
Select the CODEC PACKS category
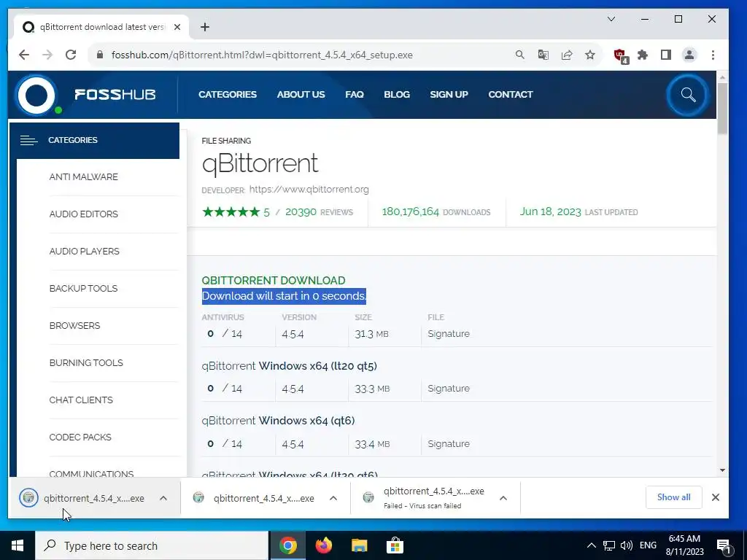(x=80, y=437)
